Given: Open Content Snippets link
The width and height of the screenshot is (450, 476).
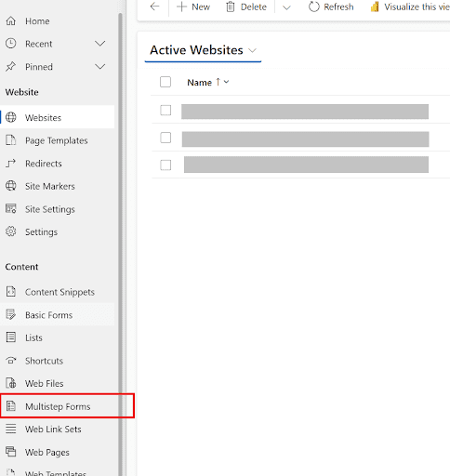Looking at the screenshot, I should click(x=60, y=292).
